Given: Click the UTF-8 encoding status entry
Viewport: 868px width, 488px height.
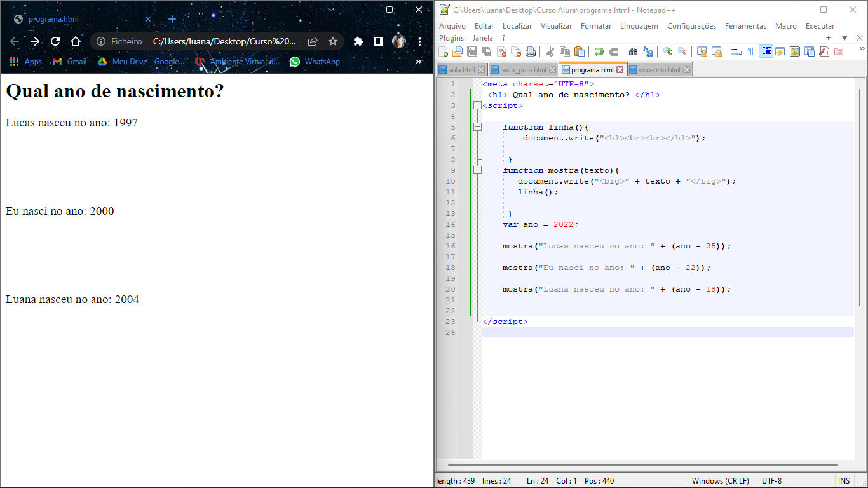Looking at the screenshot, I should [x=772, y=481].
